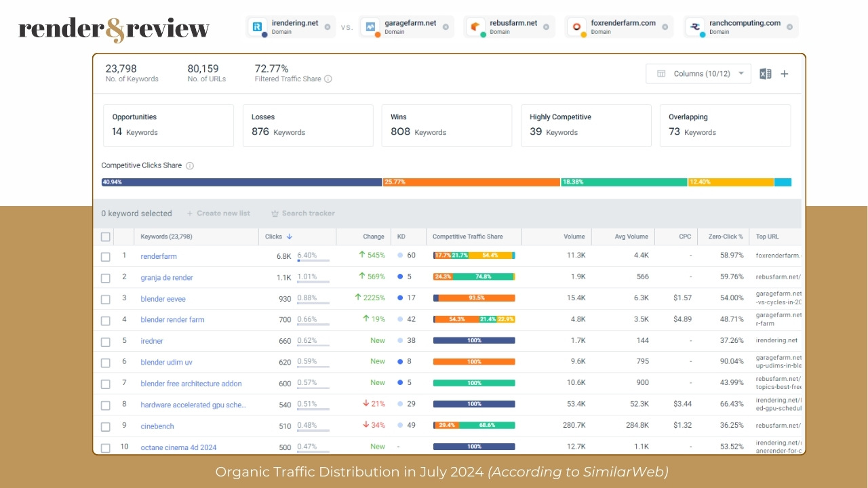
Task: Click Top URL column header
Action: click(768, 237)
